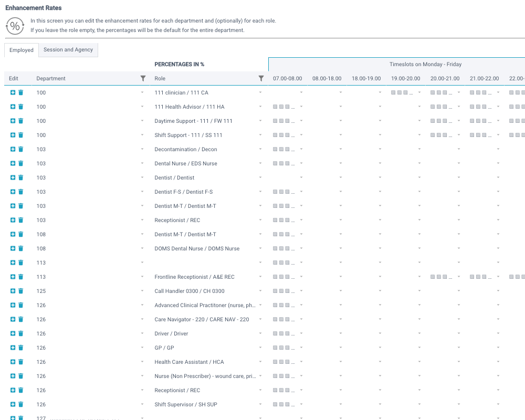The width and height of the screenshot is (525, 420).
Task: Open the Department column filter funnel
Action: tap(142, 78)
